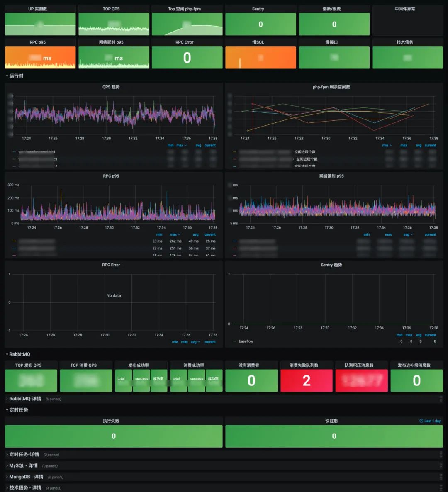The height and width of the screenshot is (492, 448).
Task: Click the total gauge in 发布成功率
Action: coord(124,380)
